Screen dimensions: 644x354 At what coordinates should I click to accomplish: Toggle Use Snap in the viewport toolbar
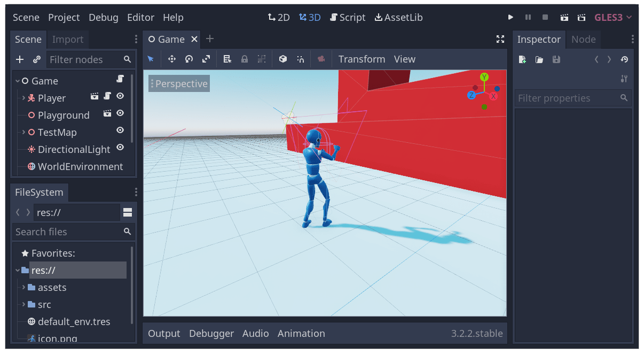click(x=300, y=59)
